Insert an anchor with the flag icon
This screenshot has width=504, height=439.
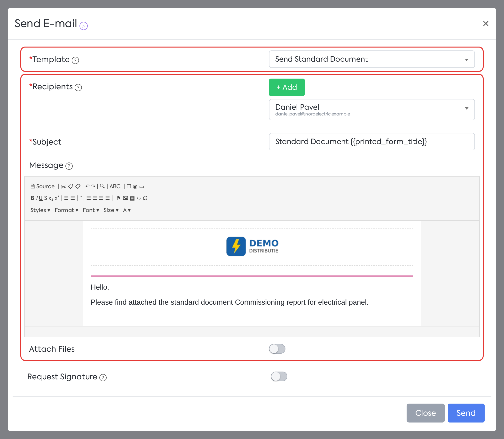(118, 198)
